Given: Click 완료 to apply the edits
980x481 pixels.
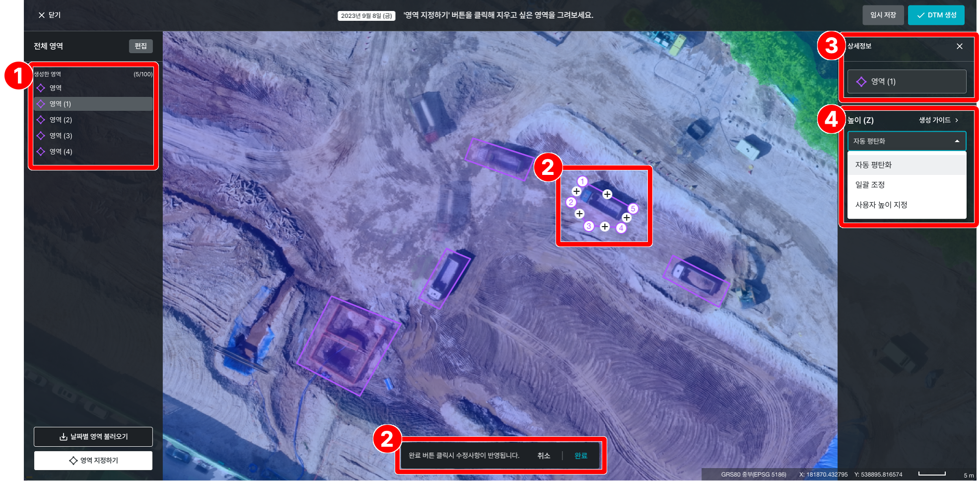Looking at the screenshot, I should tap(580, 456).
